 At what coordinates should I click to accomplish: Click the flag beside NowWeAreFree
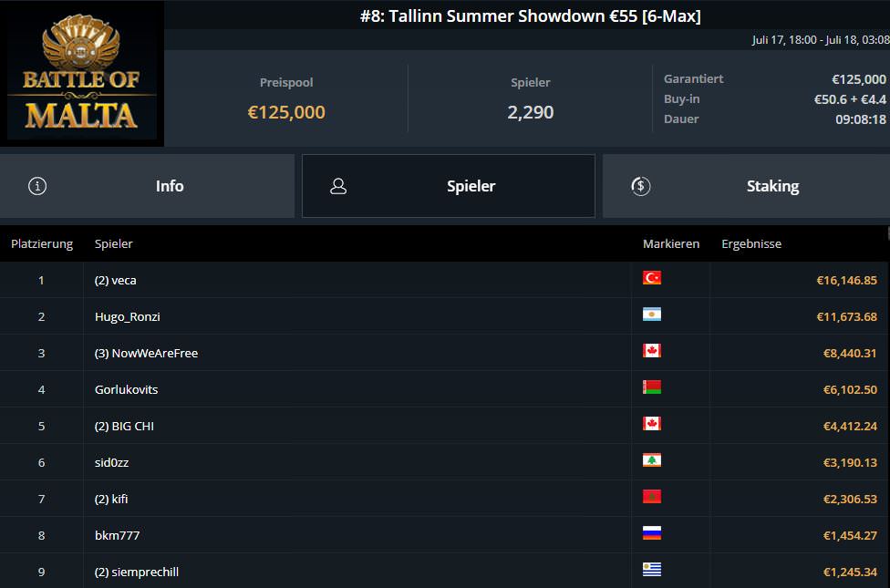pos(652,351)
